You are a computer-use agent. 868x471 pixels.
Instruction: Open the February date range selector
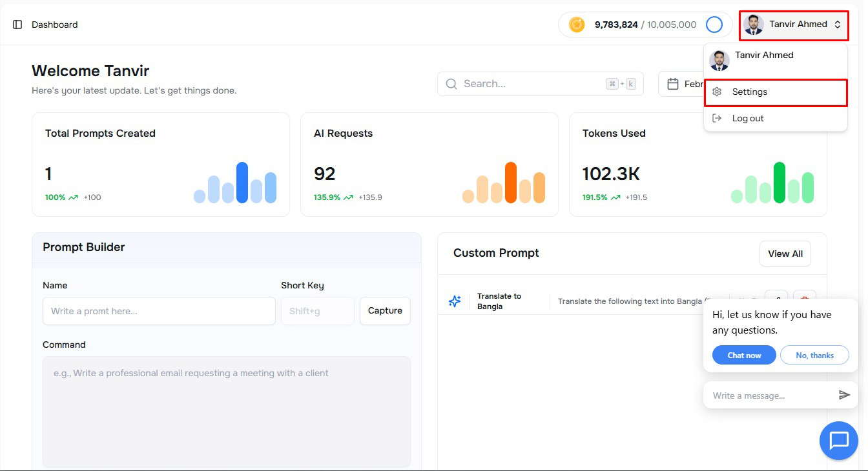[685, 84]
